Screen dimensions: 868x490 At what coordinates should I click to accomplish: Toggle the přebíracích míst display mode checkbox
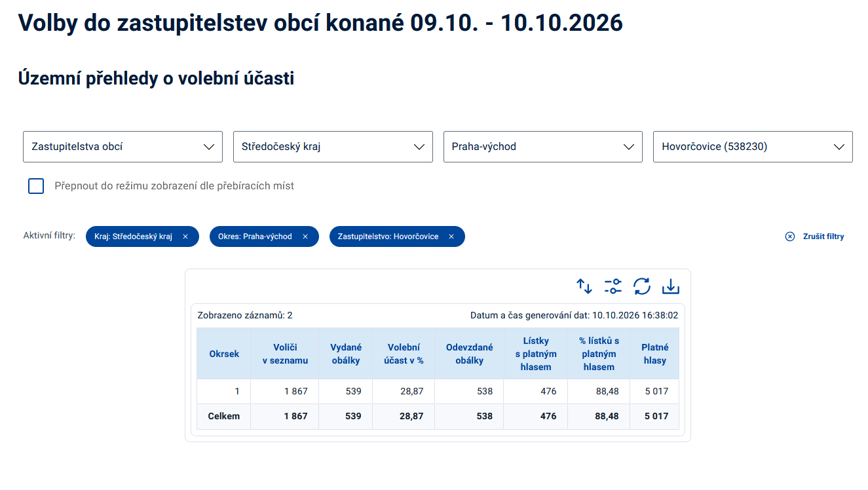pyautogui.click(x=36, y=186)
